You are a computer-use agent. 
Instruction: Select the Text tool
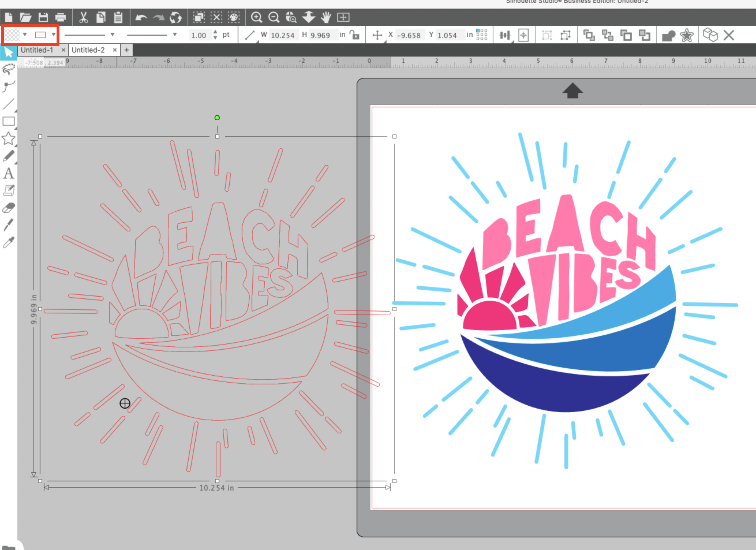pyautogui.click(x=9, y=174)
